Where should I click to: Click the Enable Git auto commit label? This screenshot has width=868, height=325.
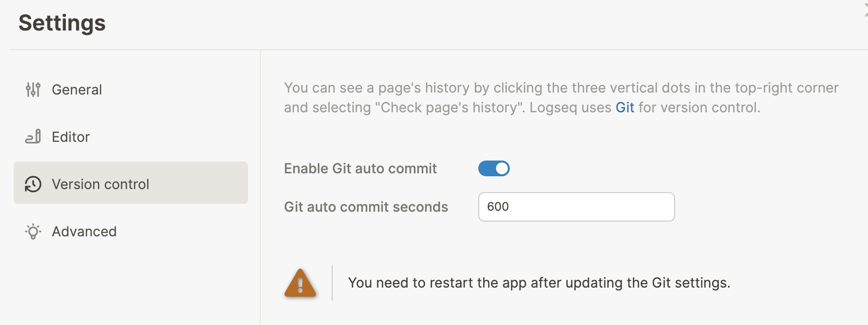(360, 168)
